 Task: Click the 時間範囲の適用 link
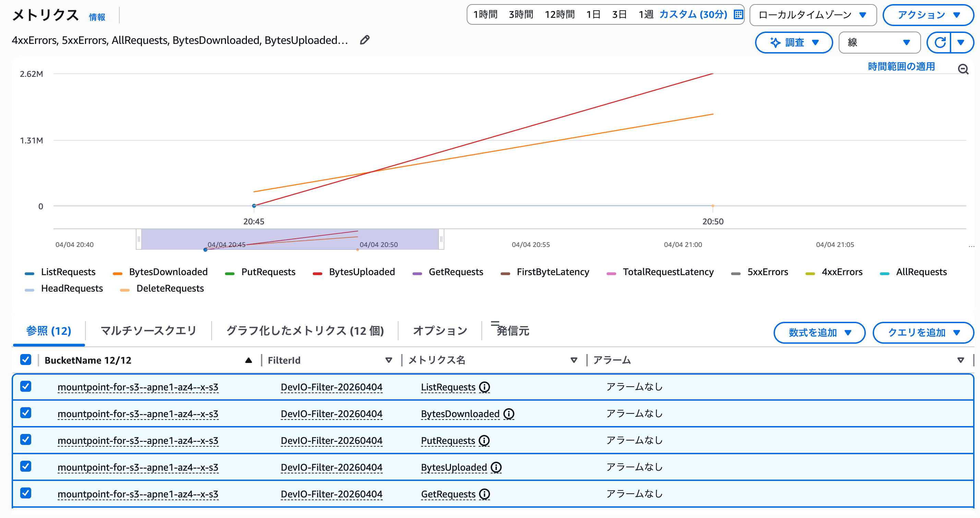(x=901, y=67)
